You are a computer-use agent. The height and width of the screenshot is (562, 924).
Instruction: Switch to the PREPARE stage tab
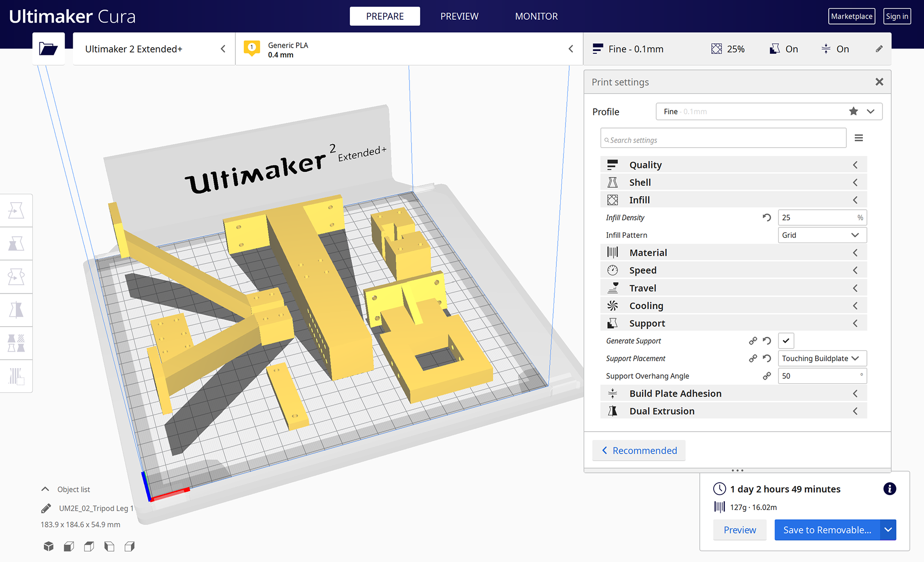(x=385, y=16)
